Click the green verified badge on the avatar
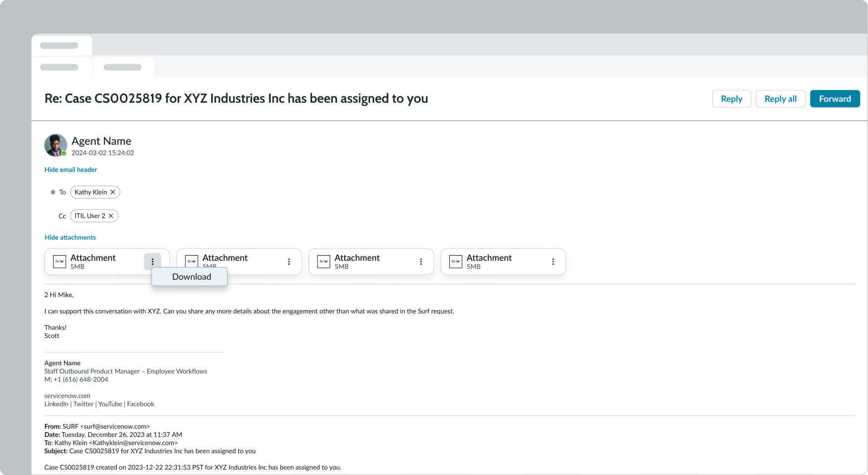Image resolution: width=868 pixels, height=475 pixels. [64, 153]
